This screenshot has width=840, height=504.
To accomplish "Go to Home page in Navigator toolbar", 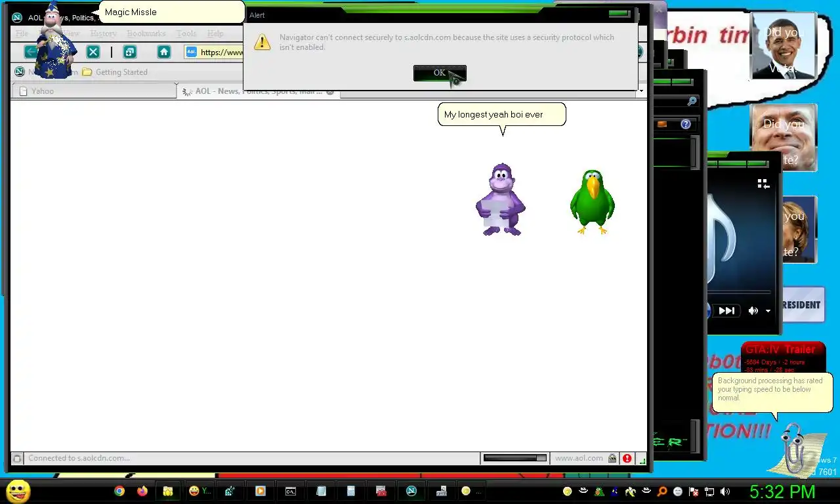I will 164,52.
